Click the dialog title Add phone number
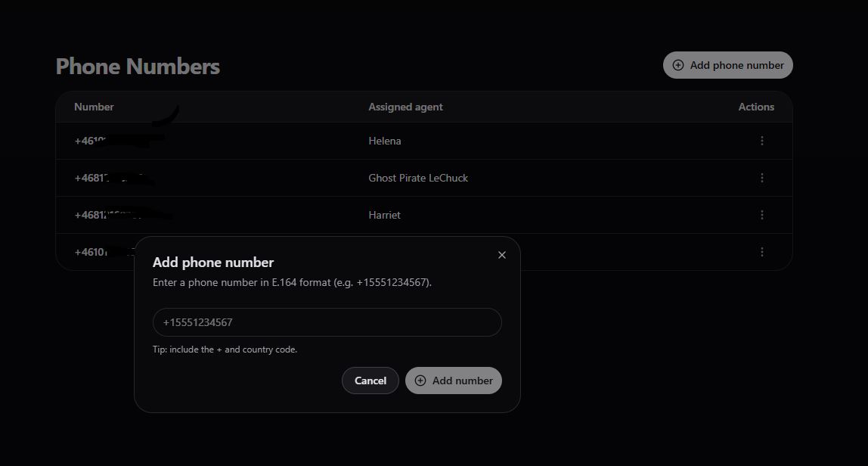This screenshot has height=466, width=868. pyautogui.click(x=213, y=263)
